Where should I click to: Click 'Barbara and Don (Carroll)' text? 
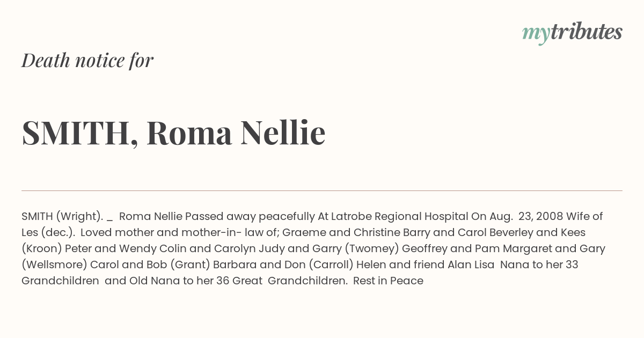[286, 265]
